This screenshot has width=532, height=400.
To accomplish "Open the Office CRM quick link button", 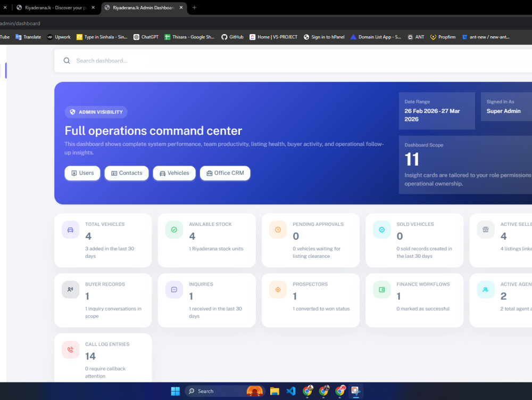I will [225, 173].
